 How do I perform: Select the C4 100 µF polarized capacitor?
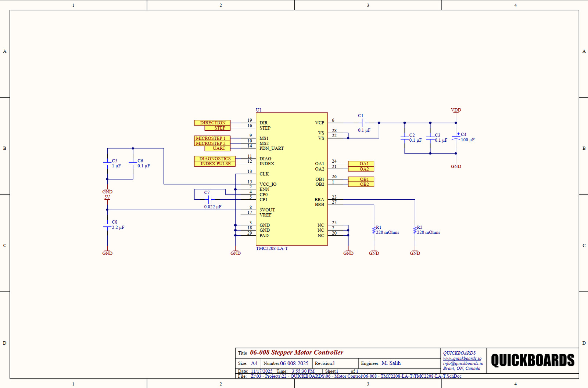point(456,138)
